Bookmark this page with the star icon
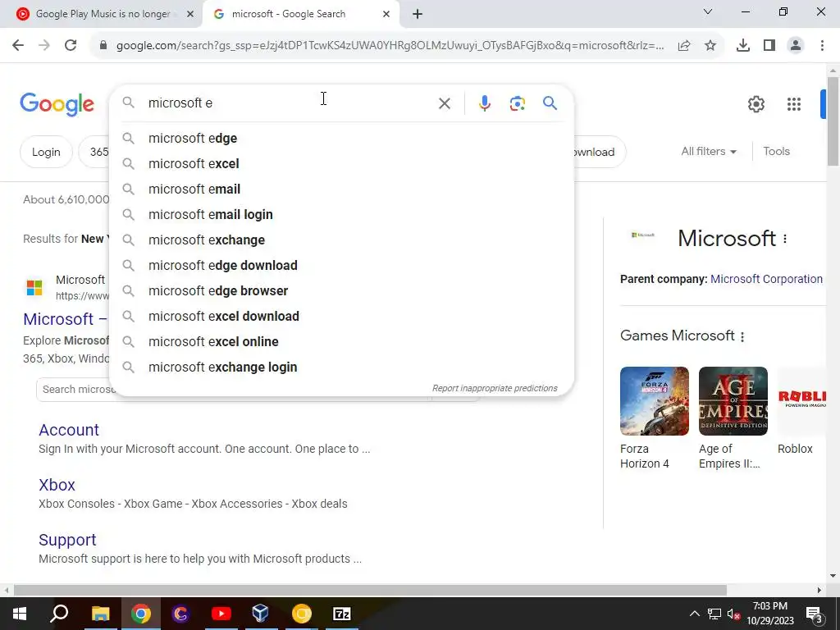 point(710,46)
